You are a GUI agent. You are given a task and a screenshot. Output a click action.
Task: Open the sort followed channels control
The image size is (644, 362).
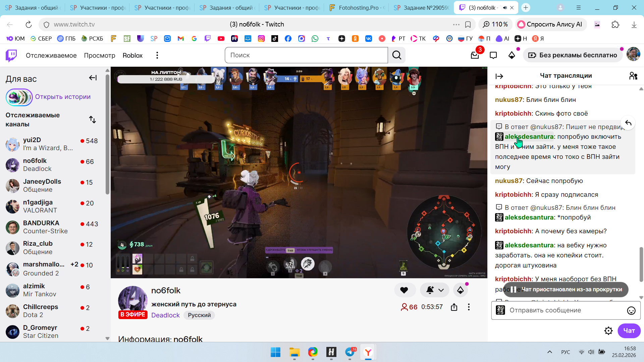(93, 120)
